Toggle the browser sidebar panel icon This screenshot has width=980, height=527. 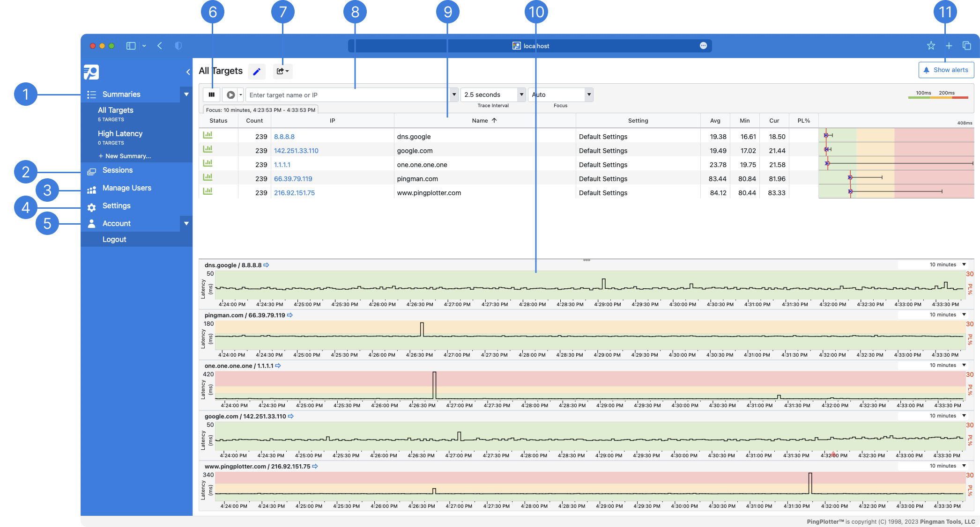coord(131,46)
